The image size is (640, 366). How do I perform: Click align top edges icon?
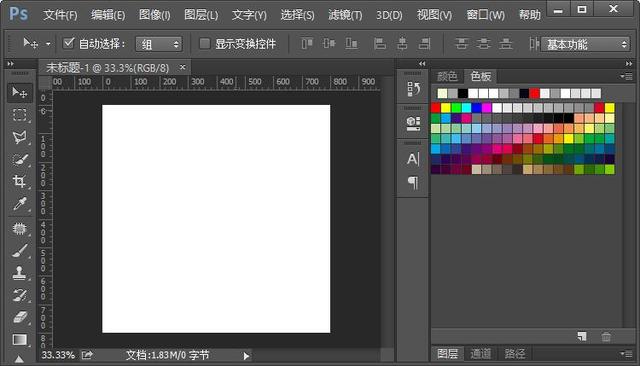[x=307, y=43]
